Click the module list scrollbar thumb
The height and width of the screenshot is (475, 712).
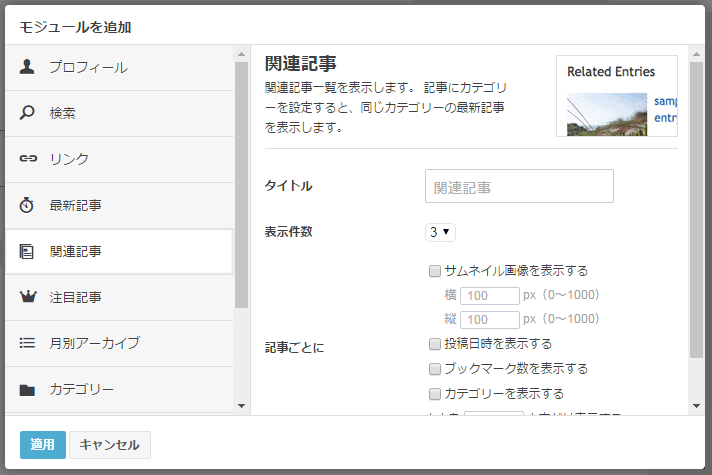242,185
